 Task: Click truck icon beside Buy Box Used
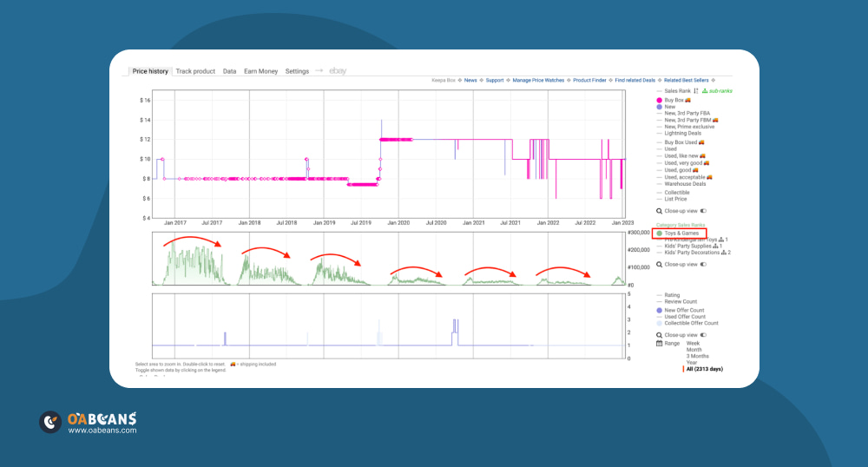pyautogui.click(x=701, y=142)
